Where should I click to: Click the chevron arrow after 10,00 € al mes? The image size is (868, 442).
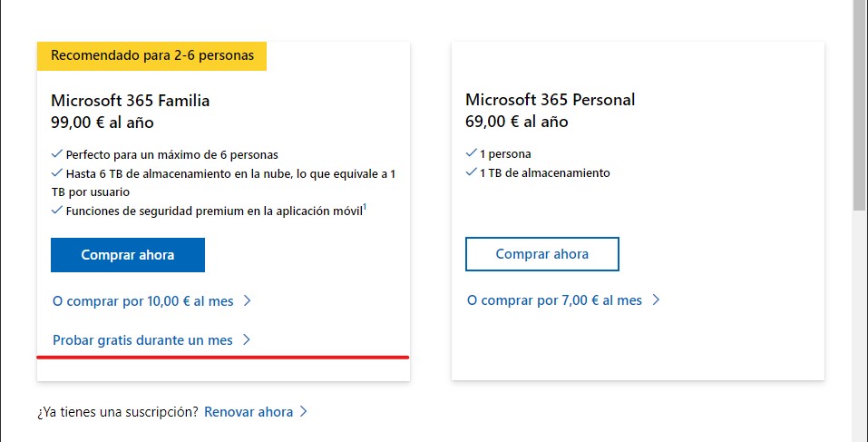[x=247, y=300]
